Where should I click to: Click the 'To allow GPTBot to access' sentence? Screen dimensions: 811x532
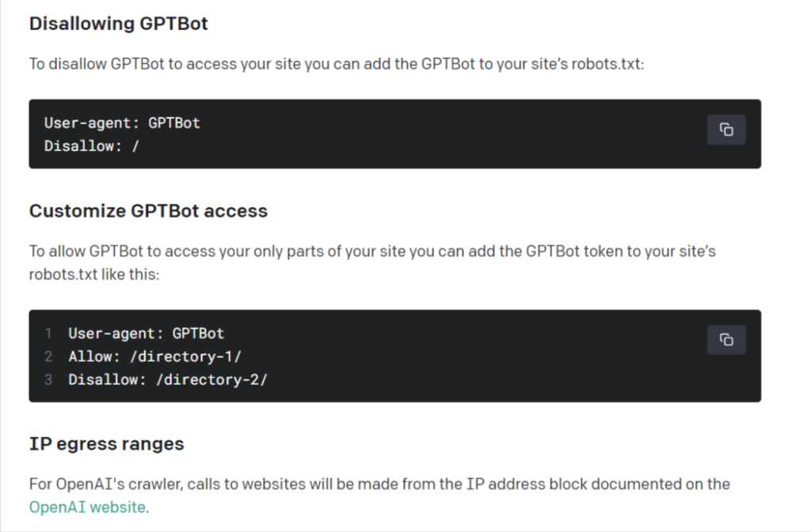[x=372, y=263]
